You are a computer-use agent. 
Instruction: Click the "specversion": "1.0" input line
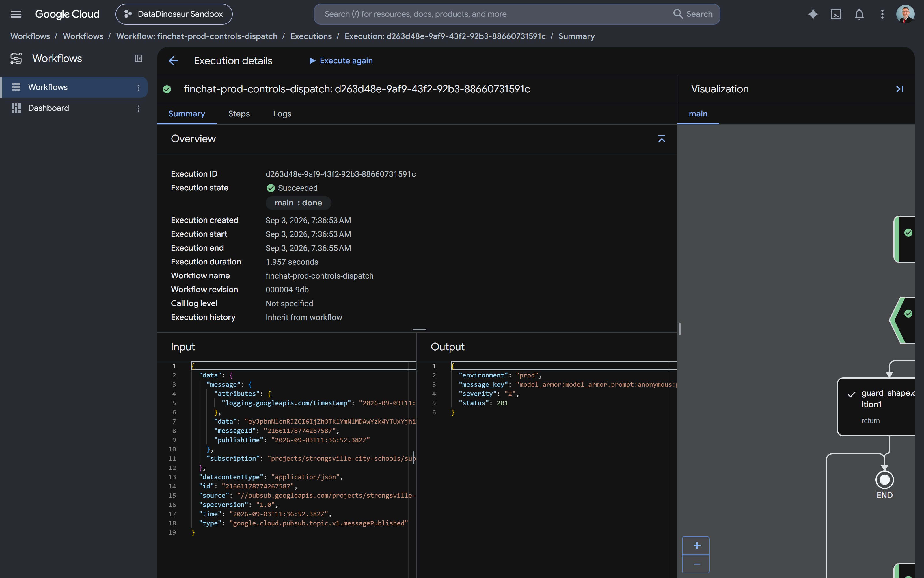coord(238,505)
